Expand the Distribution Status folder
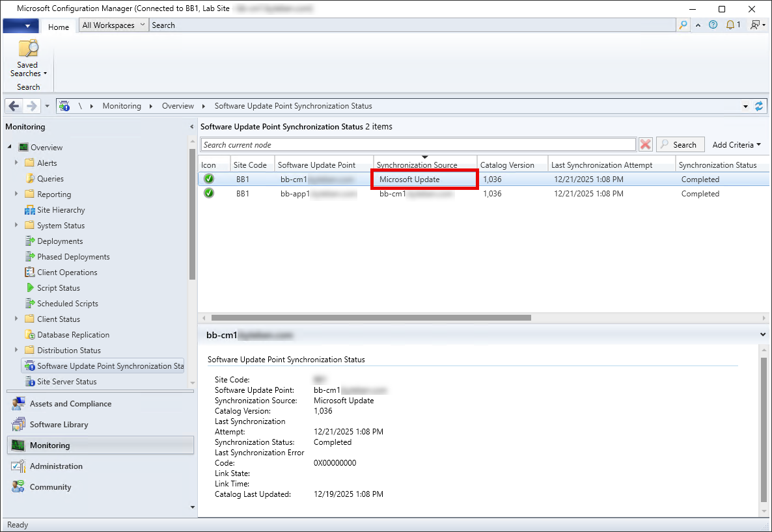Viewport: 772px width, 532px height. pyautogui.click(x=16, y=351)
